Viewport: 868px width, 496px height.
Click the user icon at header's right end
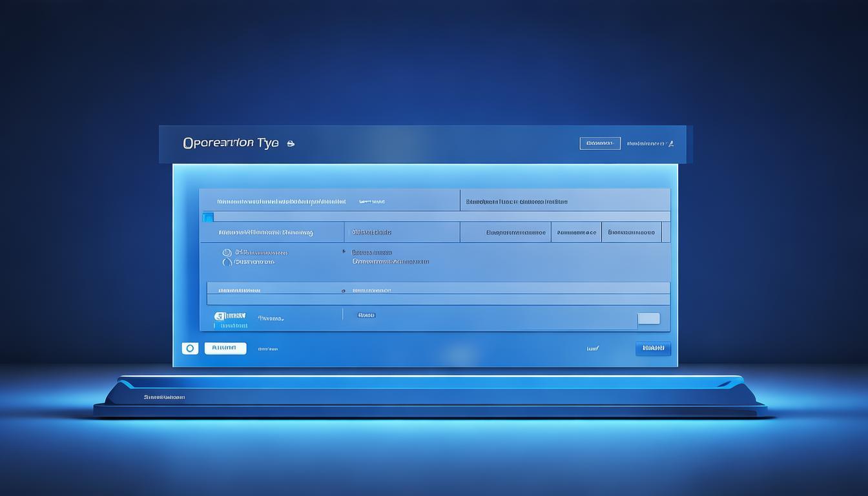(x=670, y=143)
